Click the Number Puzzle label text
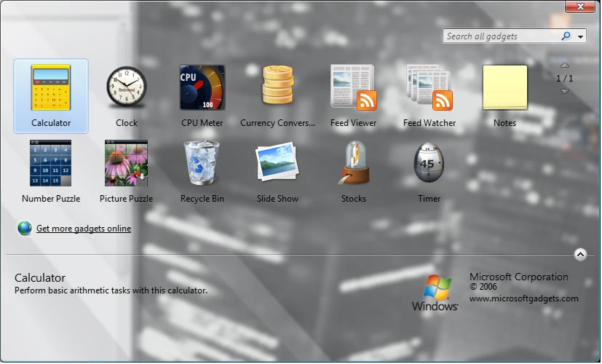The height and width of the screenshot is (364, 602). pyautogui.click(x=51, y=199)
